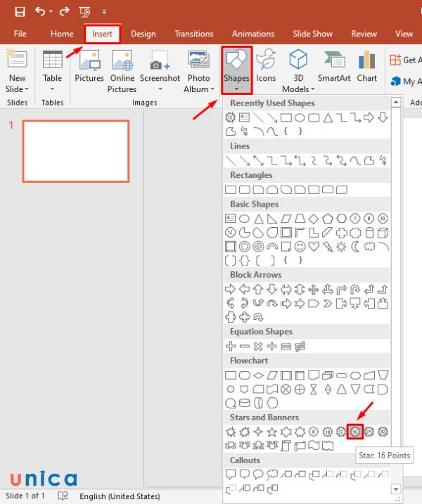This screenshot has height=504, width=422.
Task: Select the Lightning Bolt shape
Action: (x=328, y=247)
